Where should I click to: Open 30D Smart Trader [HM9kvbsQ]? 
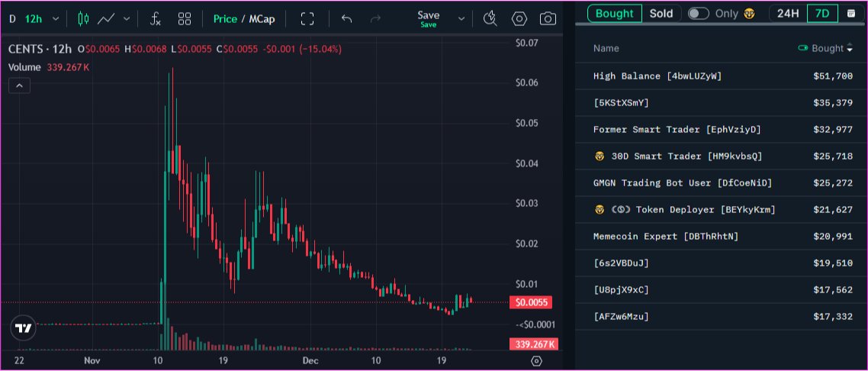coord(686,156)
